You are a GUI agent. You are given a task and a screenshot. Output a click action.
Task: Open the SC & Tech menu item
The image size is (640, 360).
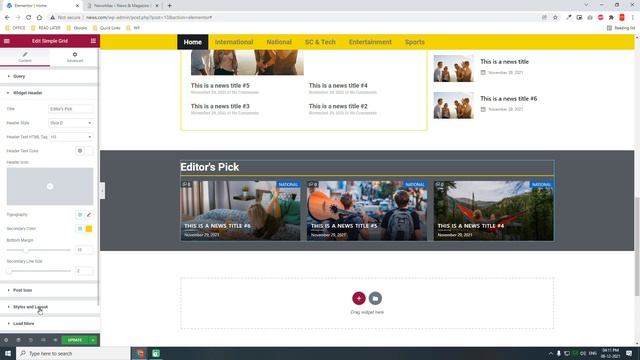[x=320, y=42]
